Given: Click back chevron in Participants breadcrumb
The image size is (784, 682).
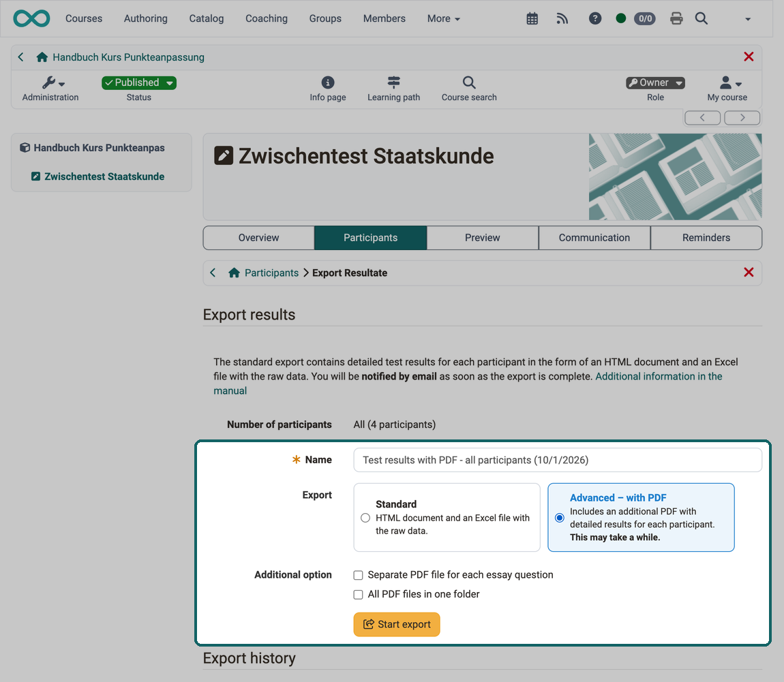Looking at the screenshot, I should (x=213, y=273).
